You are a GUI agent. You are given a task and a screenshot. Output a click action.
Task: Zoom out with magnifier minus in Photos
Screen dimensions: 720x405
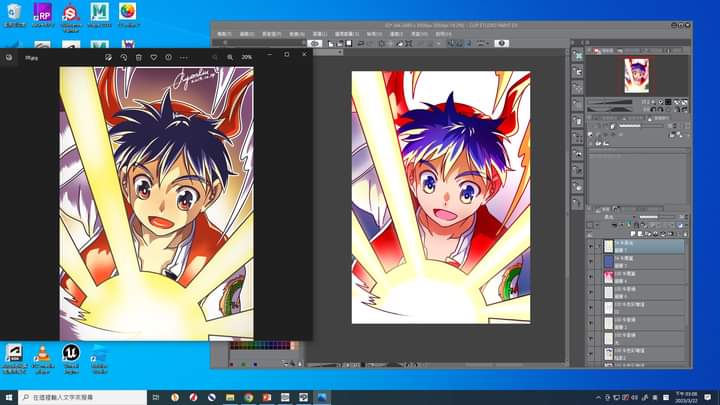pos(215,57)
